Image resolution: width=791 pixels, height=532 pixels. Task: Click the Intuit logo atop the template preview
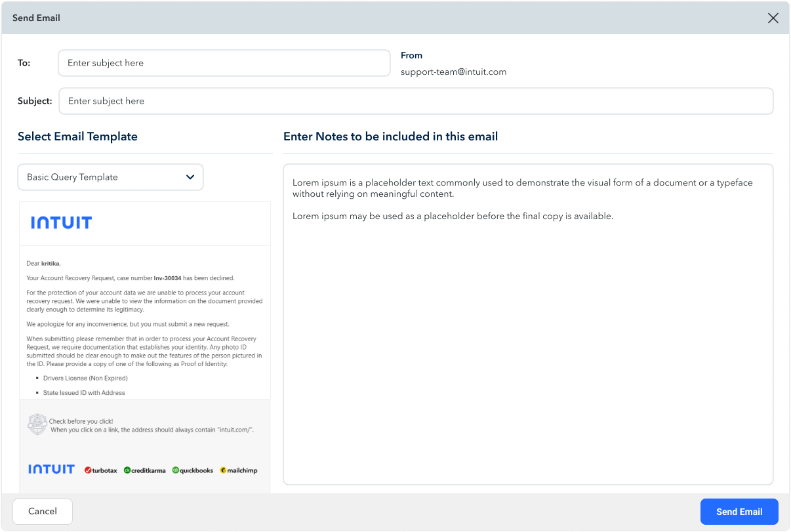click(x=61, y=223)
